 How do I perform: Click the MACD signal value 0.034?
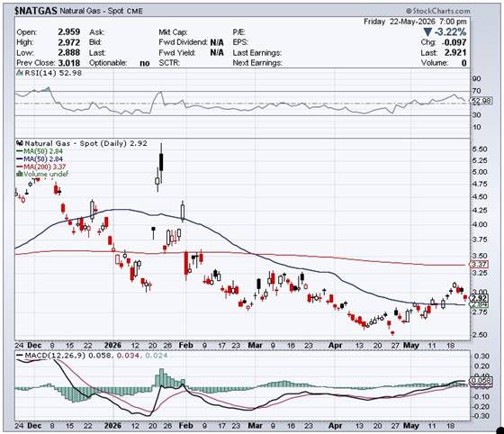point(128,356)
